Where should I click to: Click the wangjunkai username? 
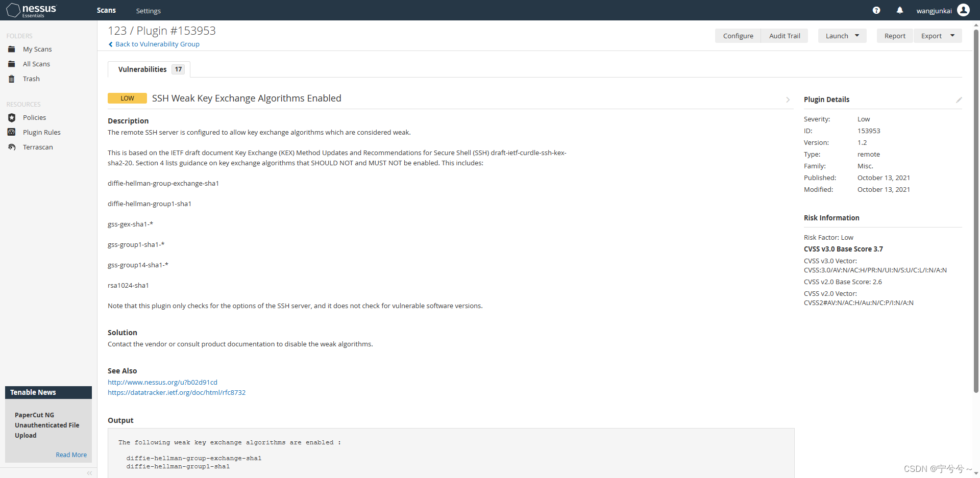coord(934,11)
